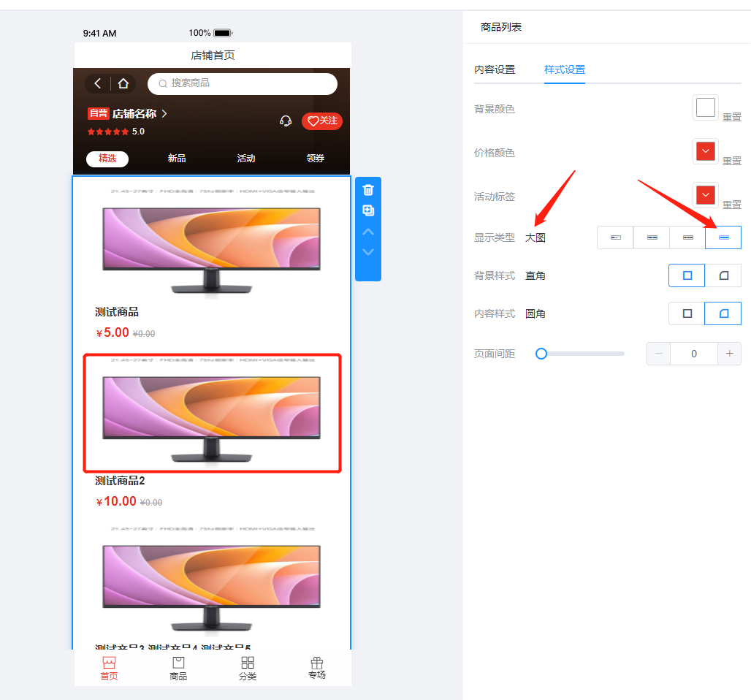
Task: Click the 测试商品 monitor image
Action: point(212,243)
